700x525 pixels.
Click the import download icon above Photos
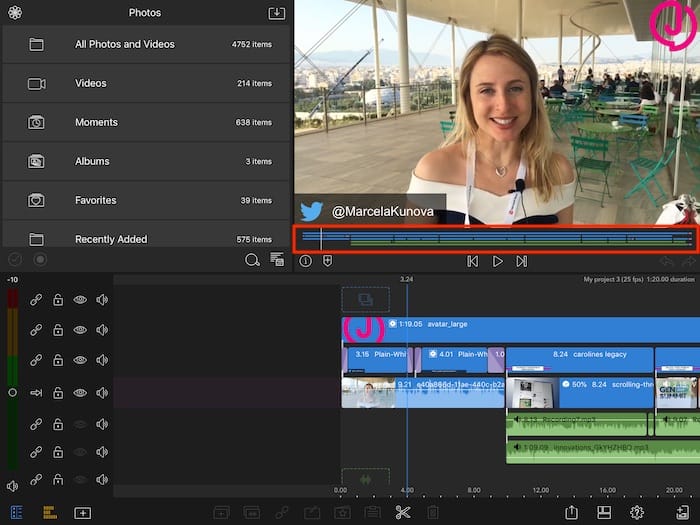pyautogui.click(x=277, y=13)
